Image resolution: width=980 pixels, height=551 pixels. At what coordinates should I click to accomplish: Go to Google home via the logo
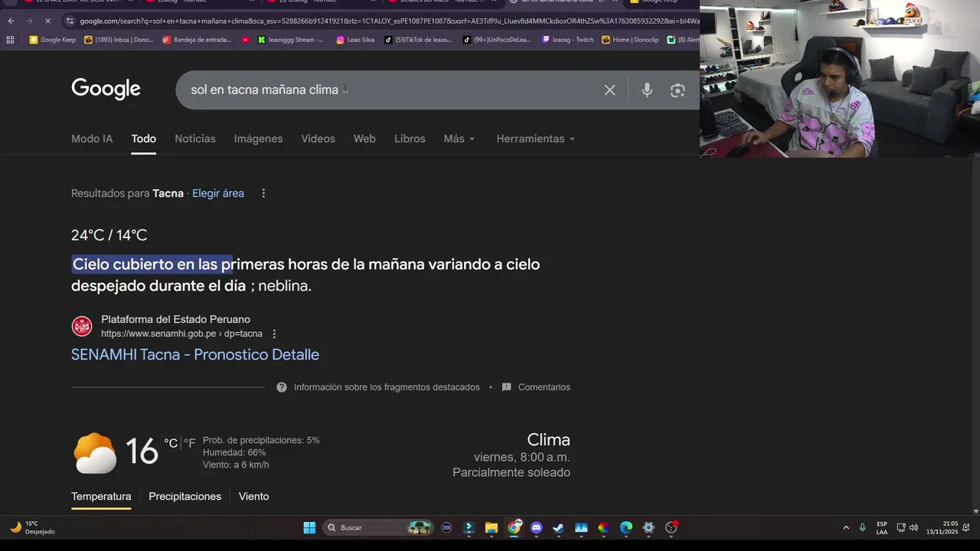click(x=106, y=89)
